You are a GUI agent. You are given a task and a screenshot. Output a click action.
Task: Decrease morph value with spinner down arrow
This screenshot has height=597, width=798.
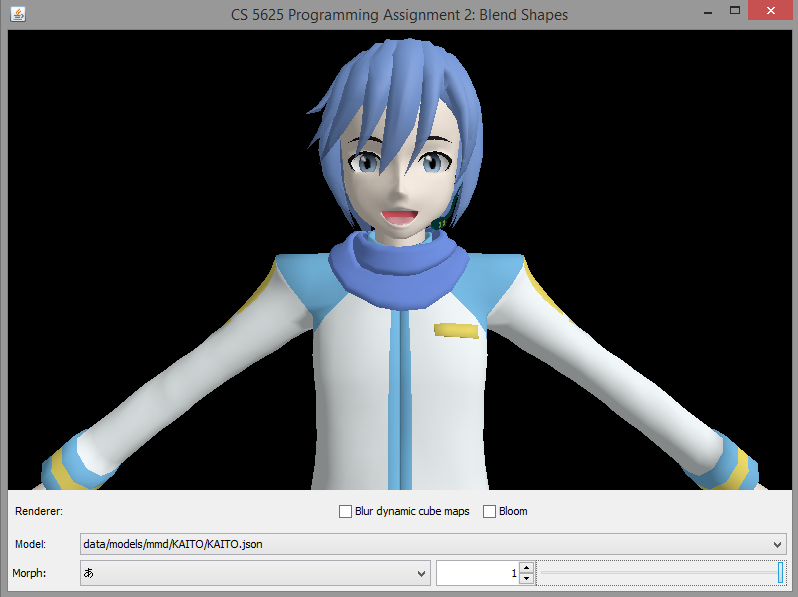[527, 579]
